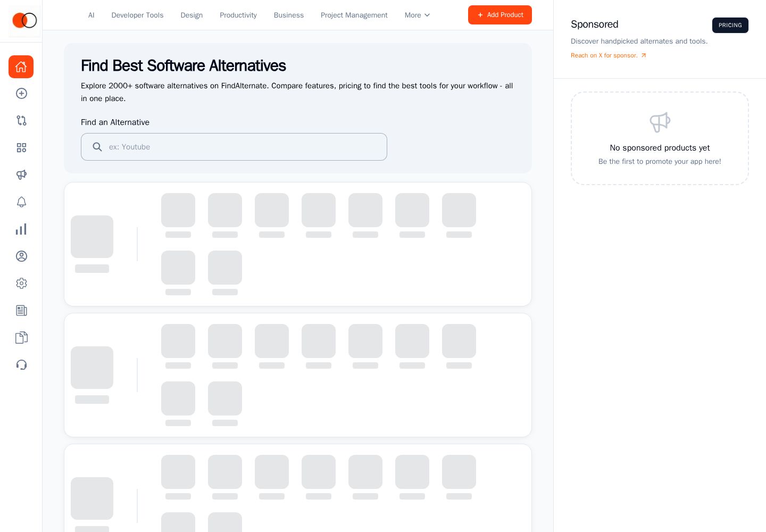The height and width of the screenshot is (532, 766).
Task: Open the notifications bell icon
Action: tap(21, 202)
